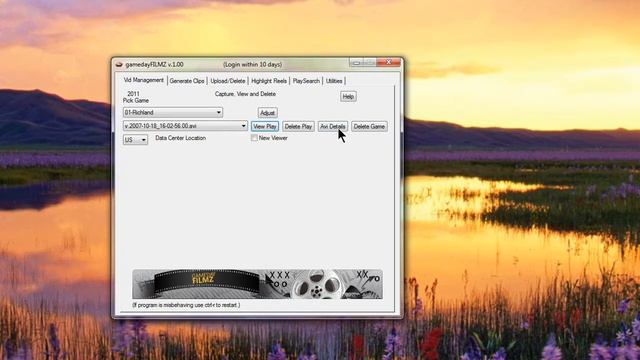Close the gamedayFILMZ window
The height and width of the screenshot is (360, 640).
[x=389, y=62]
